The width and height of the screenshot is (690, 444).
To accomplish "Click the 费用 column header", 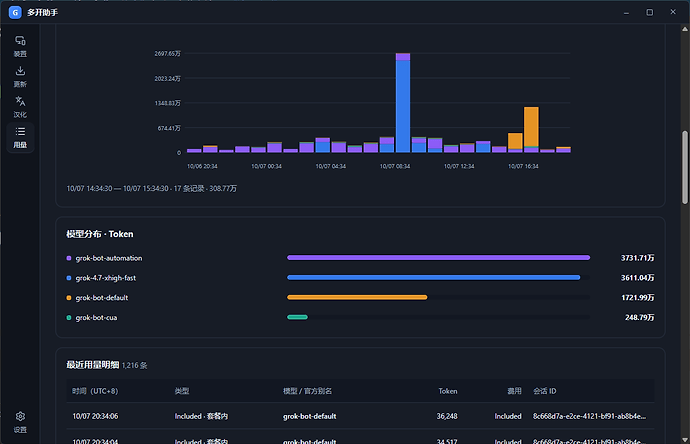I will coord(514,391).
